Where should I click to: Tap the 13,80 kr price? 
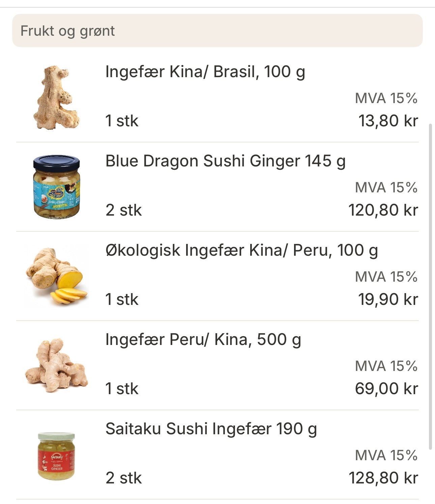pyautogui.click(x=388, y=121)
